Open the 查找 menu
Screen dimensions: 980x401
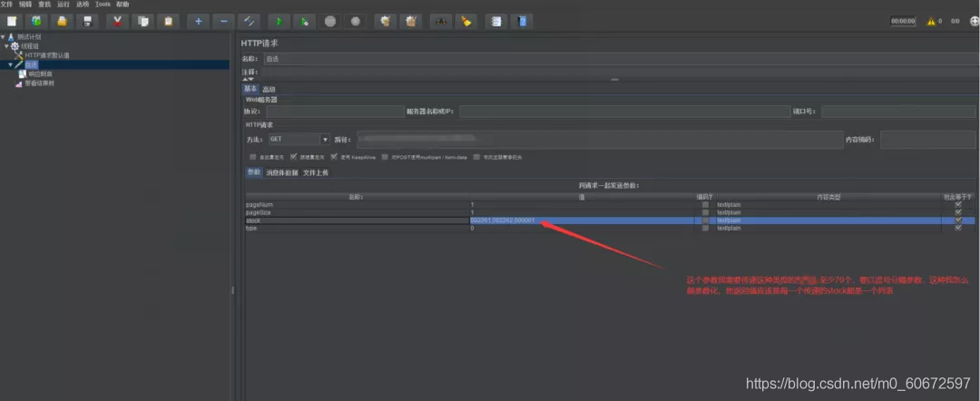[44, 4]
